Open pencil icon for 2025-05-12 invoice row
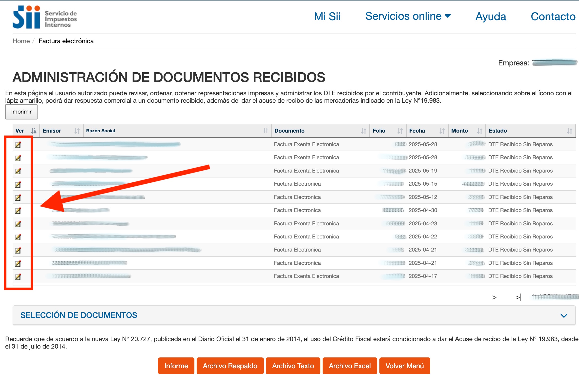The image size is (579, 392). click(18, 197)
